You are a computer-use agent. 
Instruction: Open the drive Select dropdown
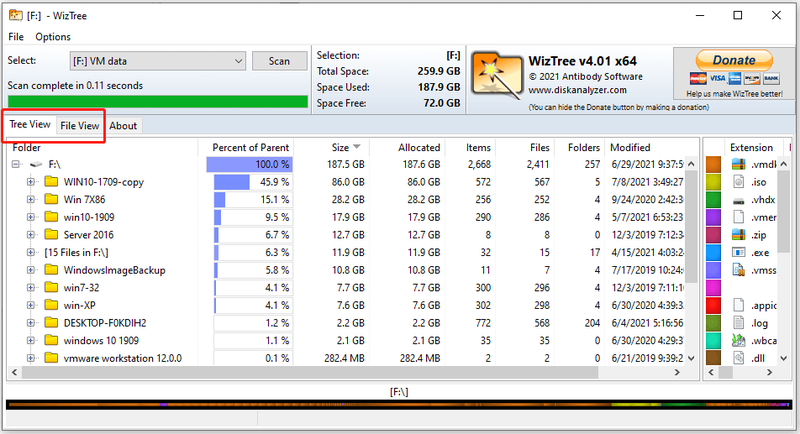tap(157, 61)
